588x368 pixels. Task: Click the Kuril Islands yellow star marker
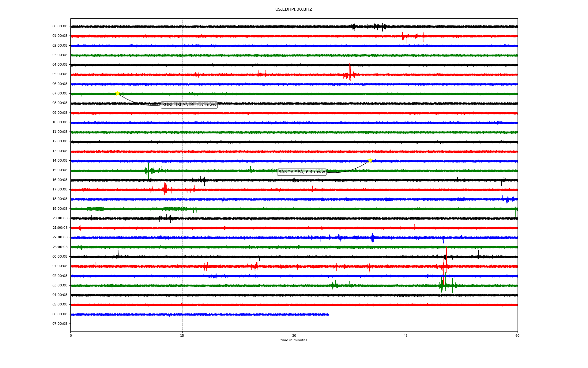point(118,93)
